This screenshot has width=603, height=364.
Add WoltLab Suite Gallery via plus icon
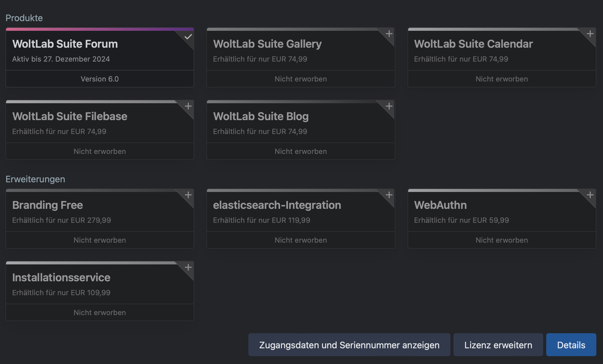pyautogui.click(x=389, y=34)
